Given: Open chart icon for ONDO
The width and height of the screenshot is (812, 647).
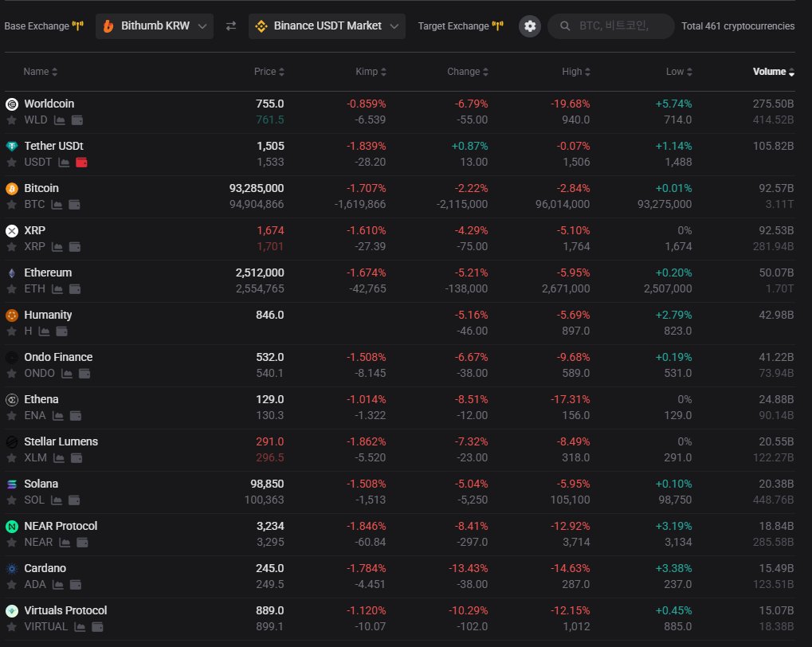Looking at the screenshot, I should click(67, 374).
